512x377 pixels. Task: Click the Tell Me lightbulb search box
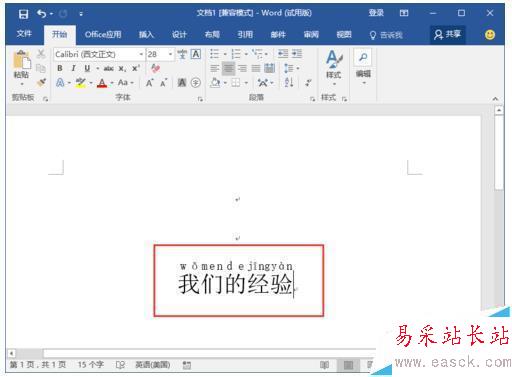[387, 35]
